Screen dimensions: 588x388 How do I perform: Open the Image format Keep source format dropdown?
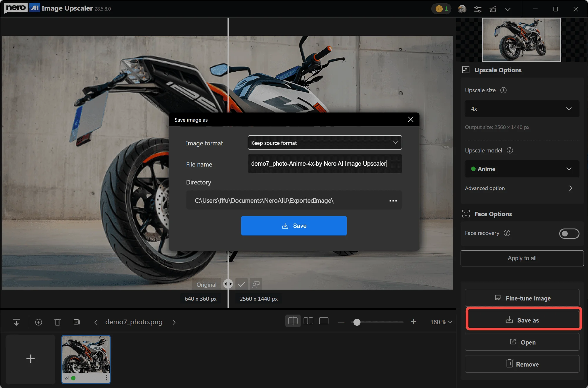coord(324,142)
